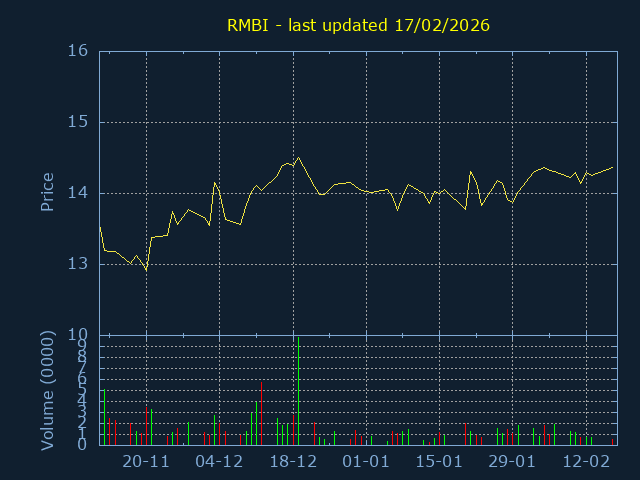
Task: Click the 'Price' y-axis label
Action: point(47,192)
